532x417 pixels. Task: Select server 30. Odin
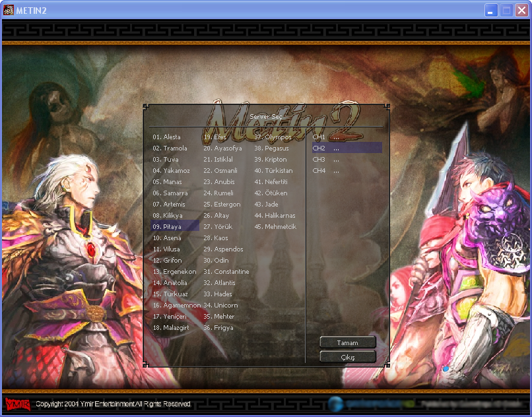coord(216,260)
